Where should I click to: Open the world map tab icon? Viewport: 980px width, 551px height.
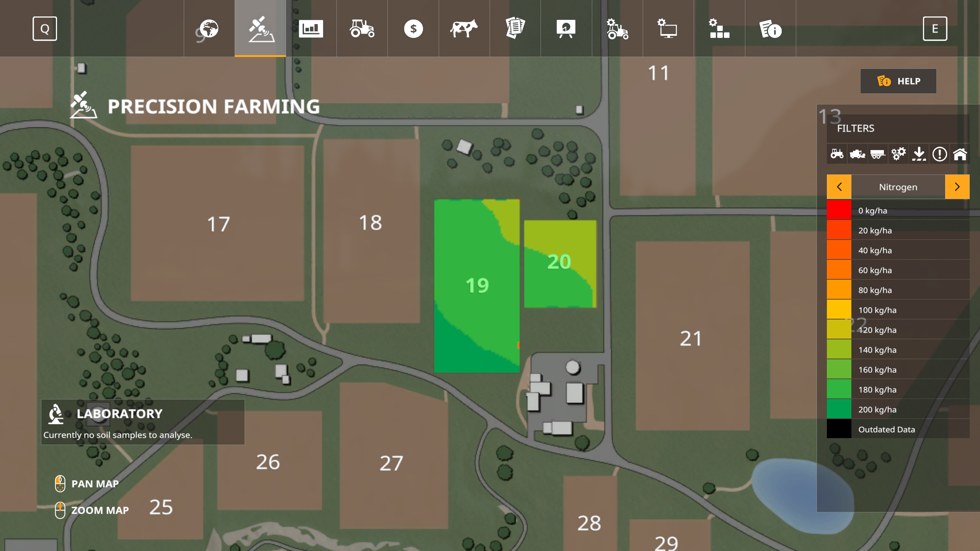click(x=209, y=29)
